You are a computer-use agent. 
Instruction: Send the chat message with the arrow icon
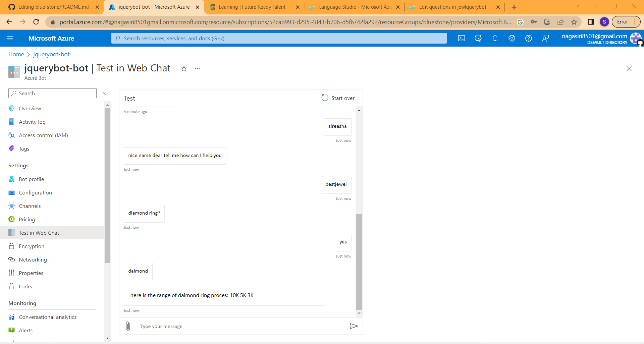[354, 326]
